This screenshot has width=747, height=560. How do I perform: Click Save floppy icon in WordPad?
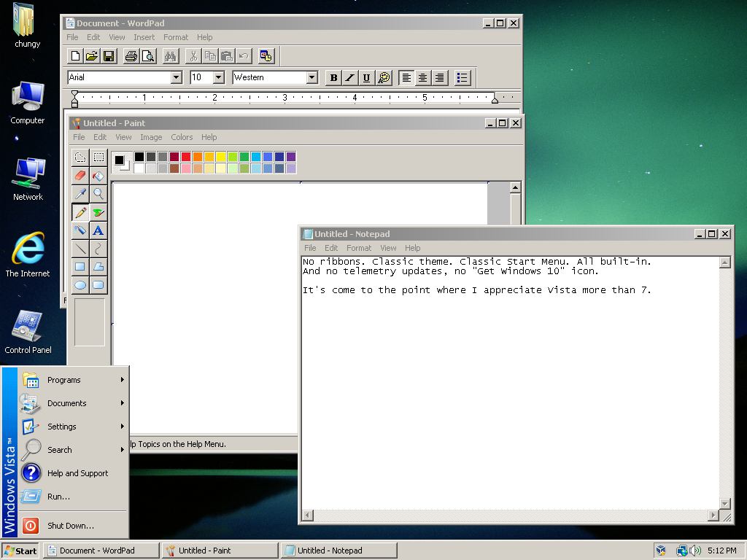(x=109, y=56)
